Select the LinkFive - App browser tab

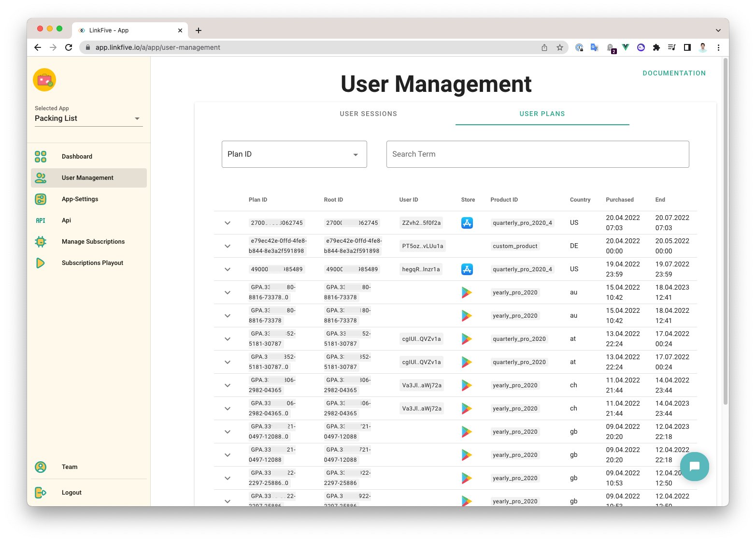point(129,30)
